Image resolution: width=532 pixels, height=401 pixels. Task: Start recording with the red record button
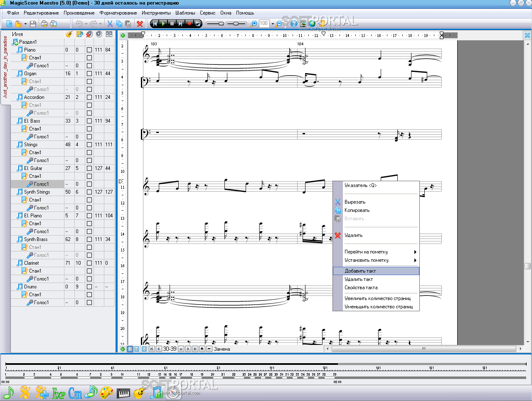(x=189, y=24)
